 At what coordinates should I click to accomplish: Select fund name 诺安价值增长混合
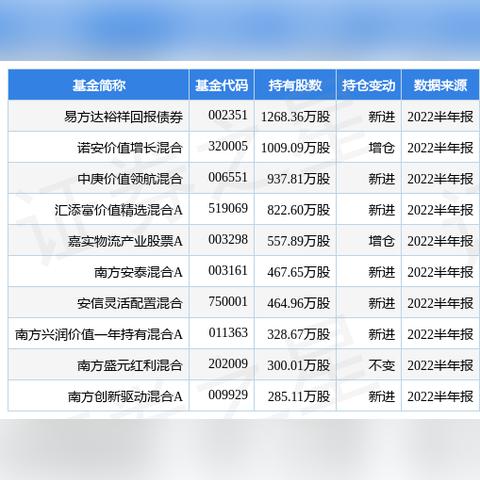point(130,148)
